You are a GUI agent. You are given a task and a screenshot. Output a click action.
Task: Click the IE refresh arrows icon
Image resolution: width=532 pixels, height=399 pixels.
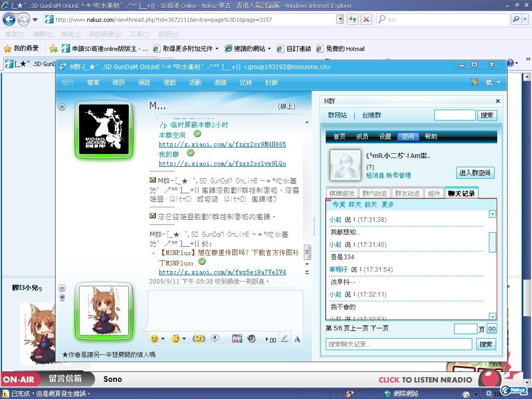[x=353, y=19]
